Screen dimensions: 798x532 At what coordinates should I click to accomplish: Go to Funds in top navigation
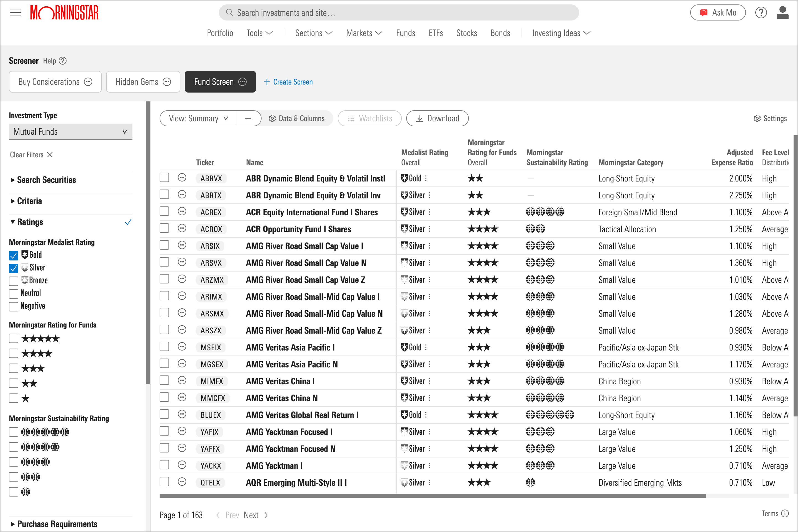(x=405, y=33)
